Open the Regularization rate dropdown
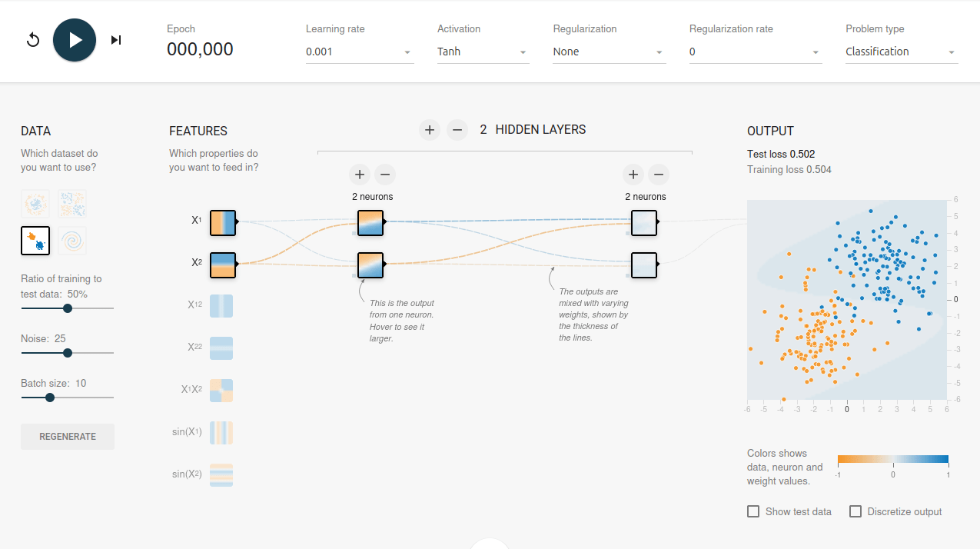Viewport: 980px width, 549px height. tap(756, 52)
